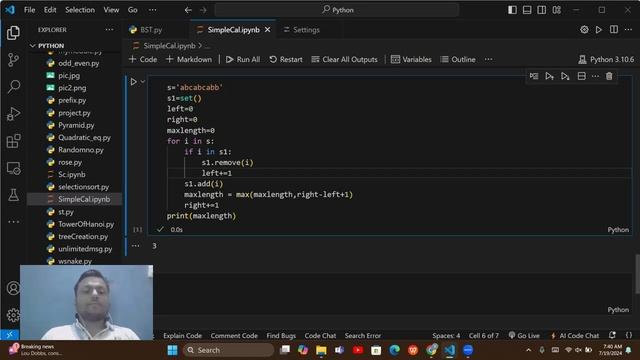Change cell language mode Python label
This screenshot has width=640, height=360.
(x=618, y=230)
